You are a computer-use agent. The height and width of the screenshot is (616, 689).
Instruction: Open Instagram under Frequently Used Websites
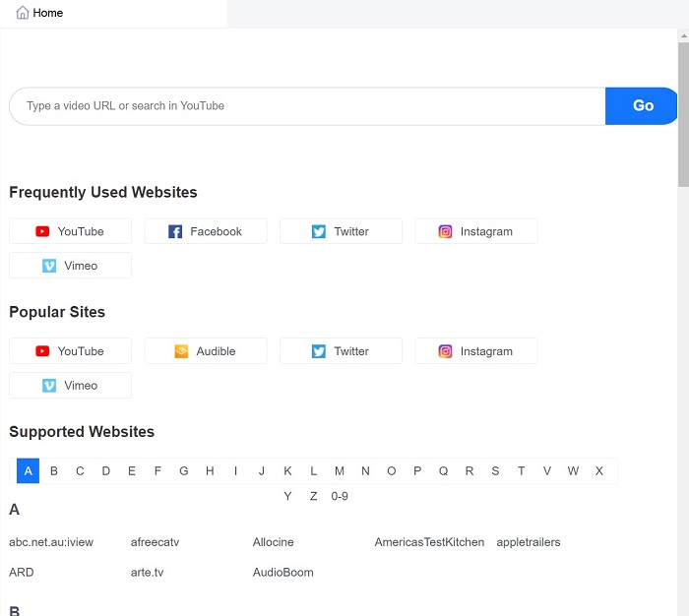(476, 231)
